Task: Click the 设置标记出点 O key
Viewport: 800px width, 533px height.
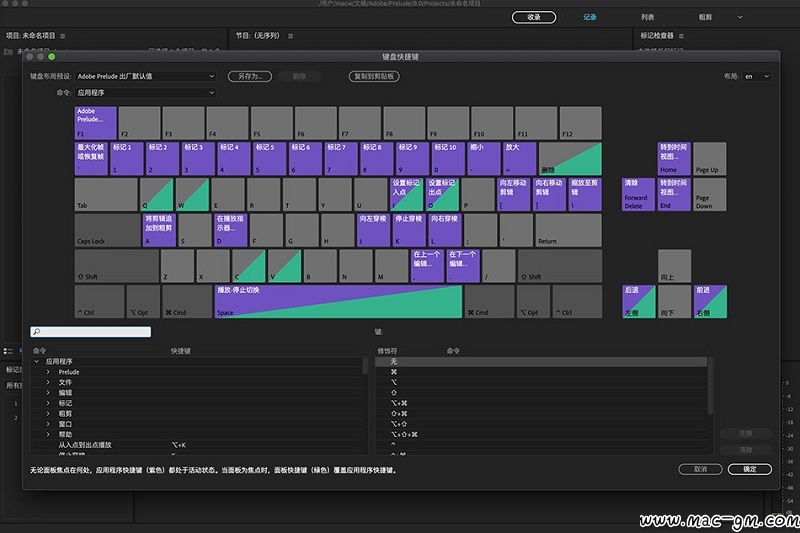Action: 442,194
